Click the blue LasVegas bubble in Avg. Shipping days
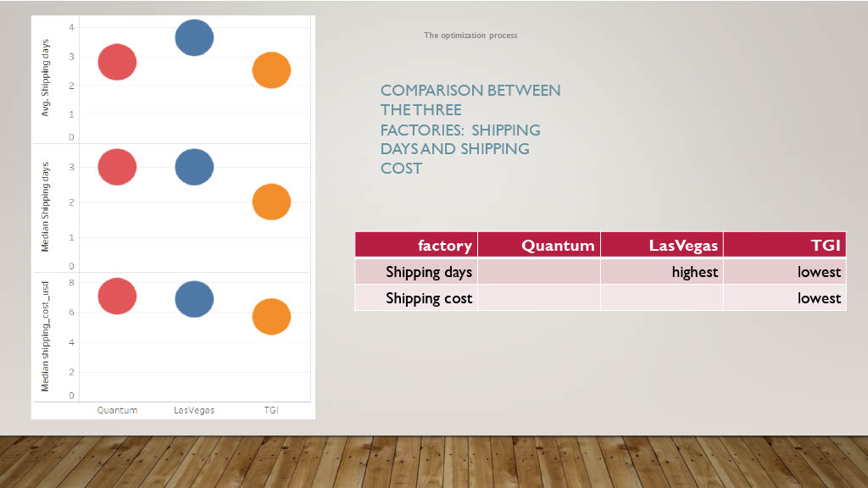868x488 pixels. pyautogui.click(x=194, y=37)
